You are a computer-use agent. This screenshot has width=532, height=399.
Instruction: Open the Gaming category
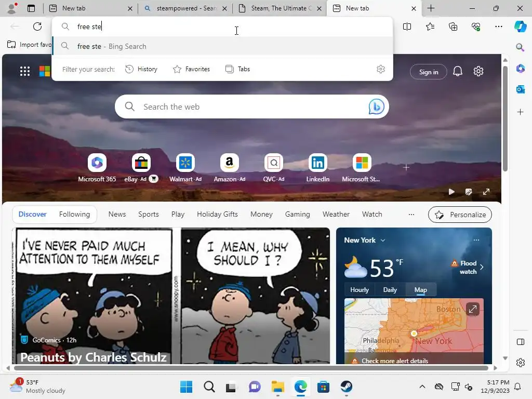click(298, 215)
